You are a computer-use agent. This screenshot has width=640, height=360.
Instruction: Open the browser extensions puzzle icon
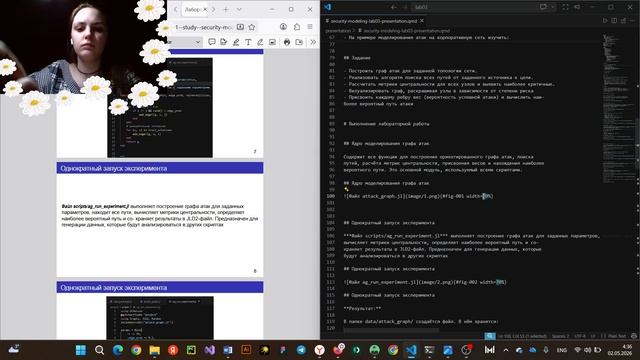click(x=297, y=27)
